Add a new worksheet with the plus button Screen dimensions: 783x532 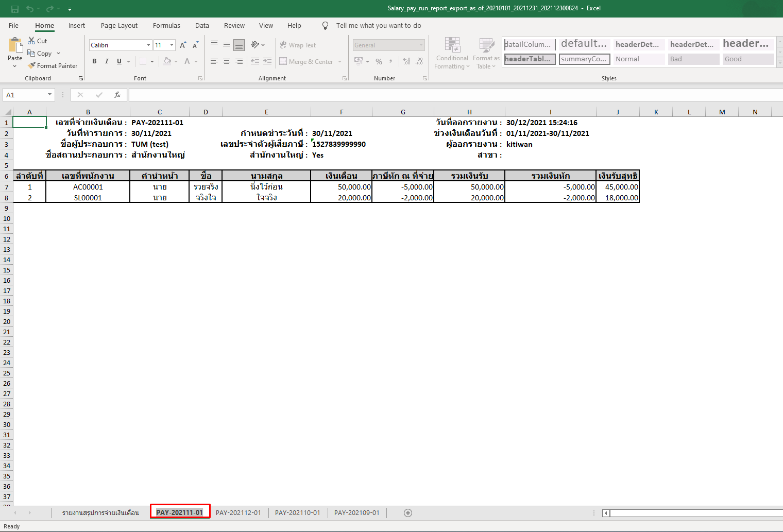pos(407,512)
